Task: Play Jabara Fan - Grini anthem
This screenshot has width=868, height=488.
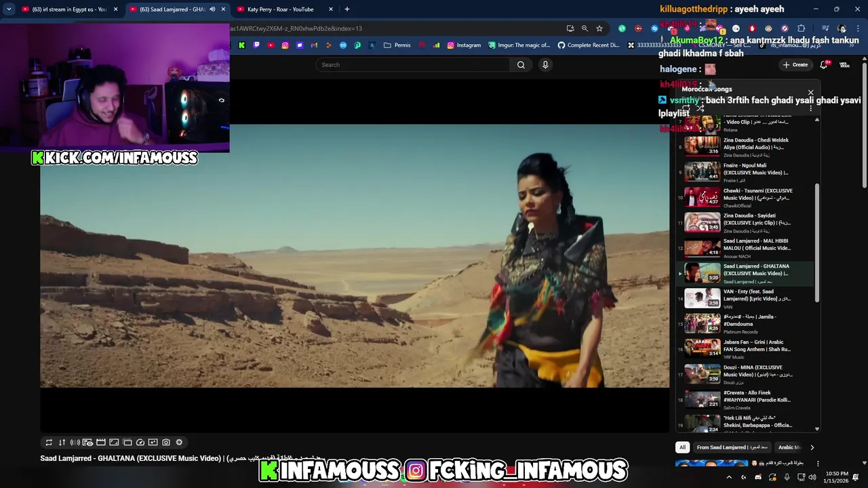Action: (x=745, y=349)
